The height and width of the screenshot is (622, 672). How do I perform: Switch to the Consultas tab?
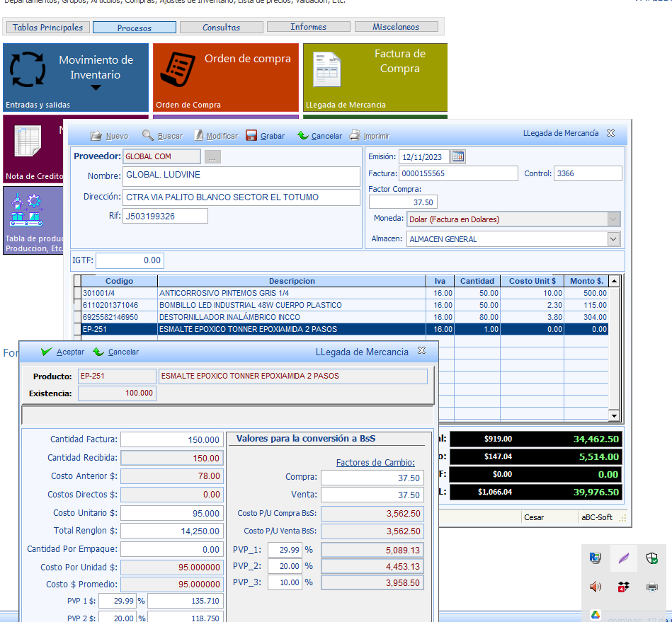(221, 28)
